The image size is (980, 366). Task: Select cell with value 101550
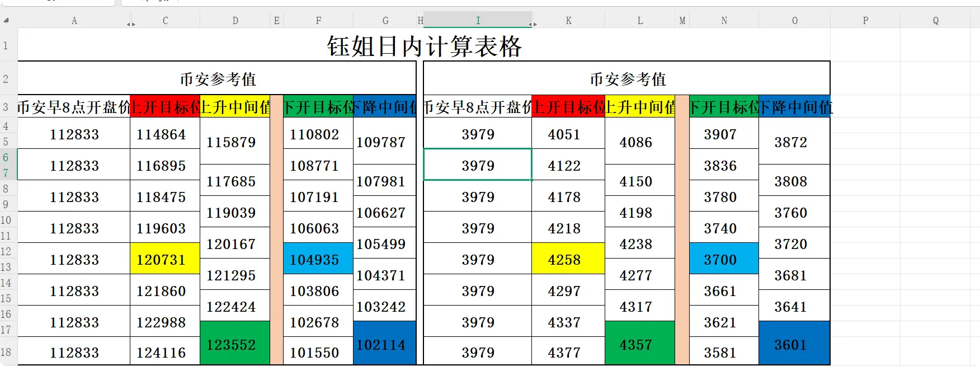(318, 351)
